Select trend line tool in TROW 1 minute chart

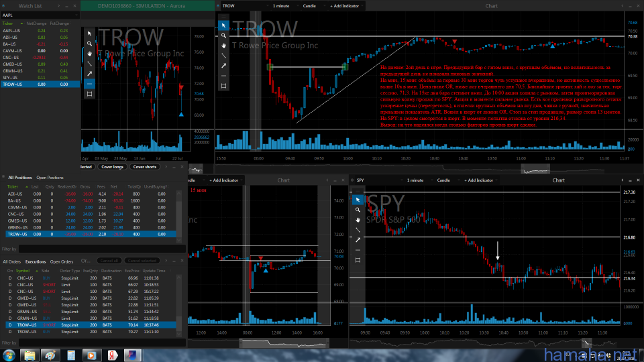tap(223, 56)
